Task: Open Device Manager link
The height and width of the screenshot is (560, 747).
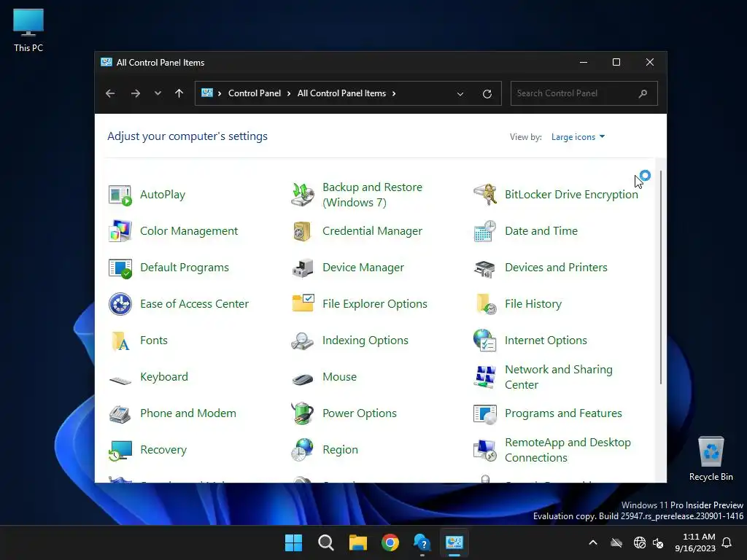Action: click(x=363, y=268)
